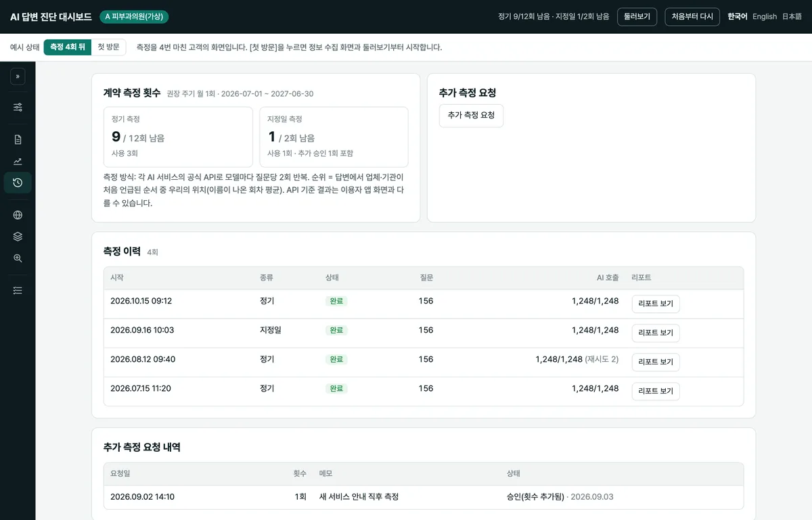
Task: Click the 요청일 column header
Action: [x=121, y=474]
